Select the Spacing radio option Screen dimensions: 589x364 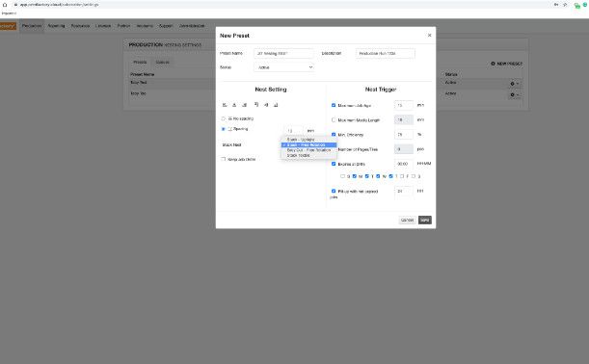point(223,129)
